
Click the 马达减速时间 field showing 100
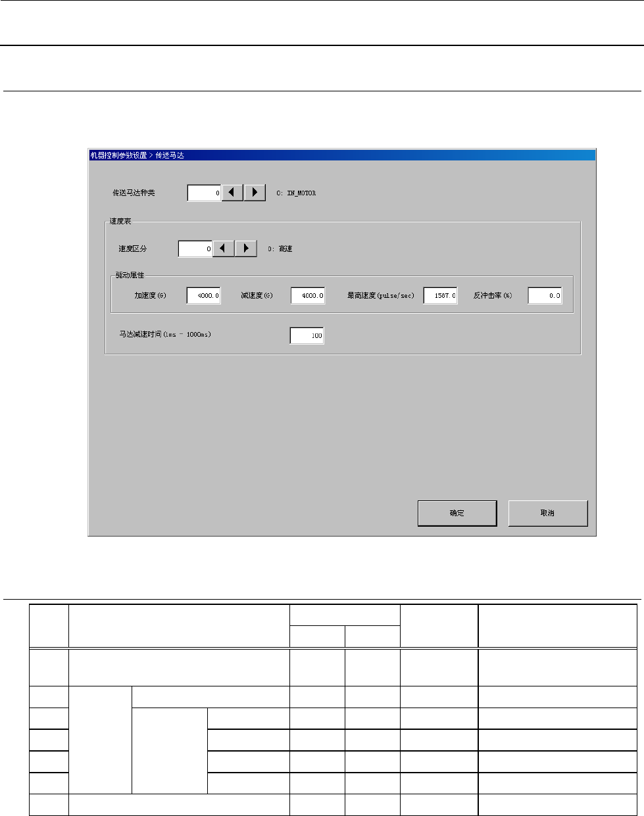click(x=307, y=335)
